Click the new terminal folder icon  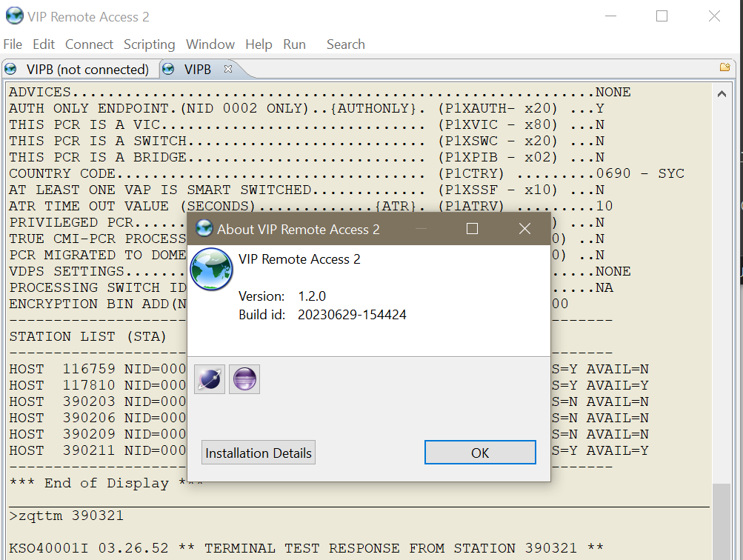(724, 67)
